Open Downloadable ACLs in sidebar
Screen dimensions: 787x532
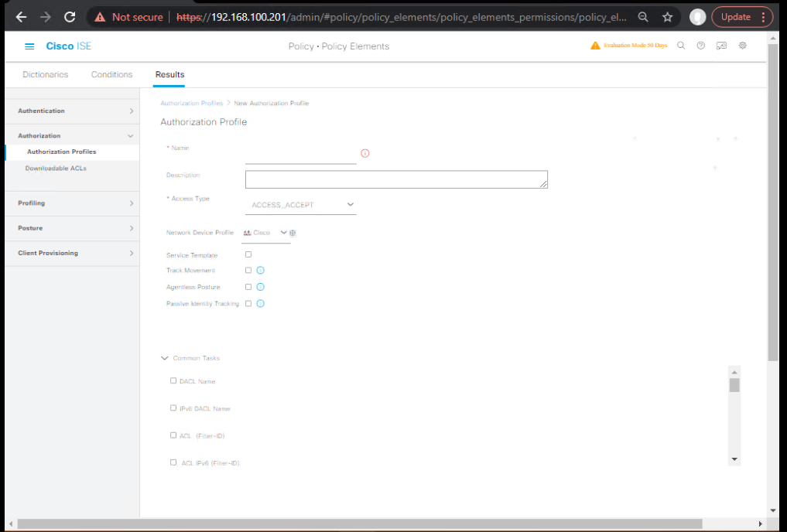(x=56, y=169)
